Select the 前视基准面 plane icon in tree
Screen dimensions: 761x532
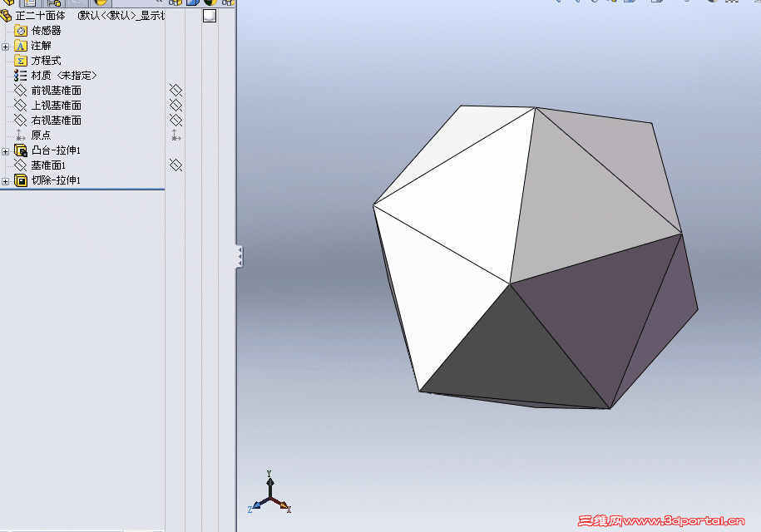(21, 91)
